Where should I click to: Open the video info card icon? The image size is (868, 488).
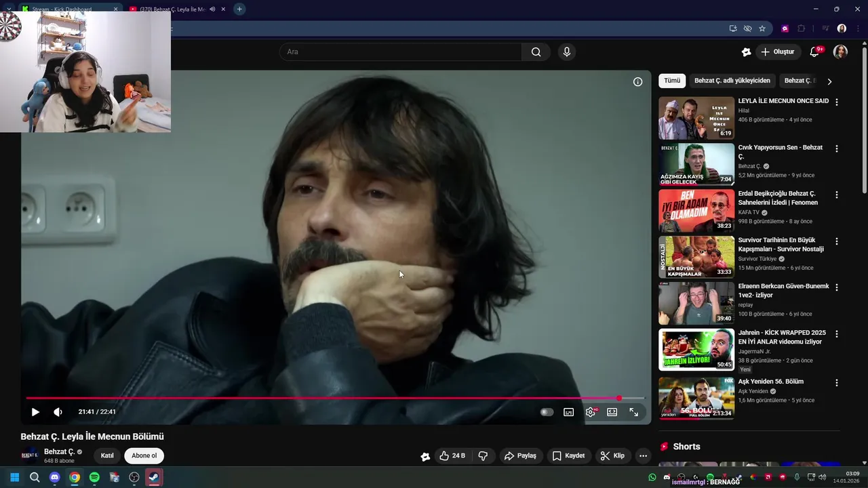[x=637, y=82]
